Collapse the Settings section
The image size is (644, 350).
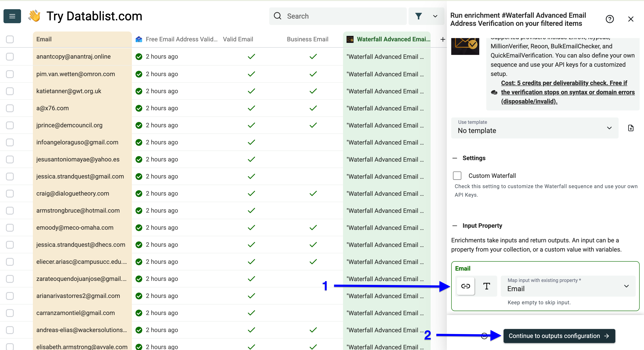coord(455,158)
